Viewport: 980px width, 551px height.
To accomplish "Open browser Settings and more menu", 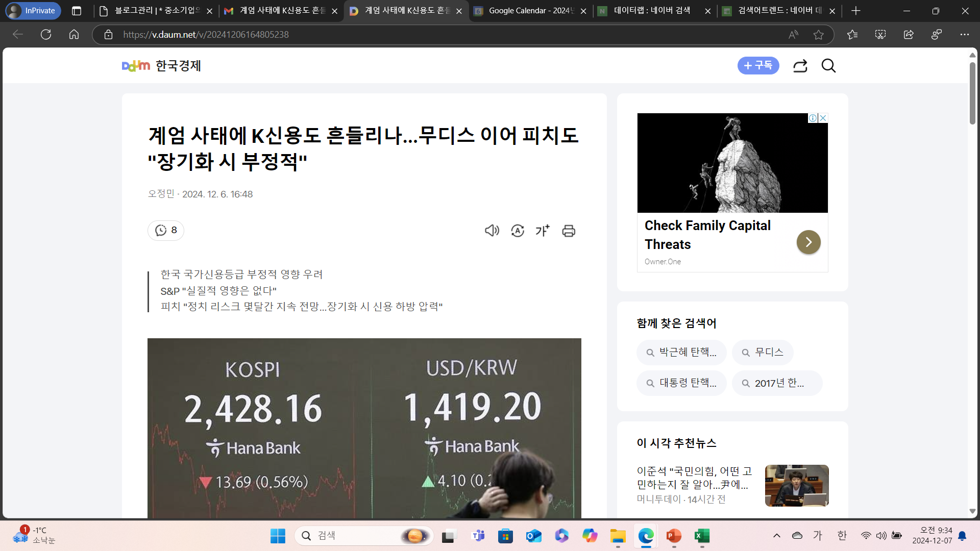I will pos(964,35).
